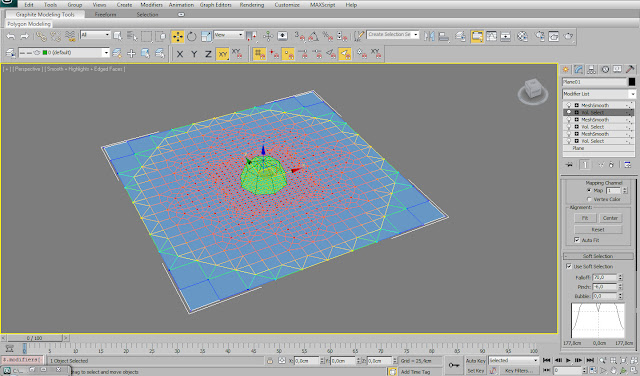Open the Motion command panel tab
Viewport: 640px width, 376px height.
click(605, 69)
